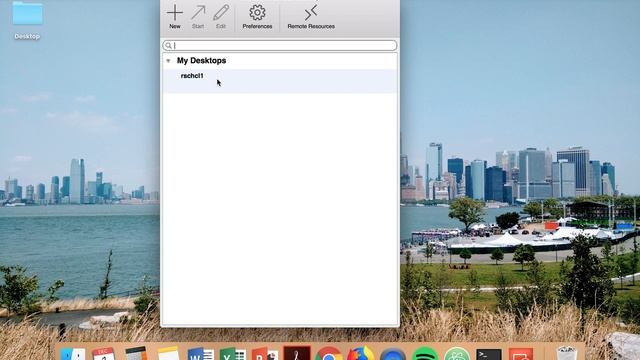Launch Microsoft Excel from the dock

232,354
